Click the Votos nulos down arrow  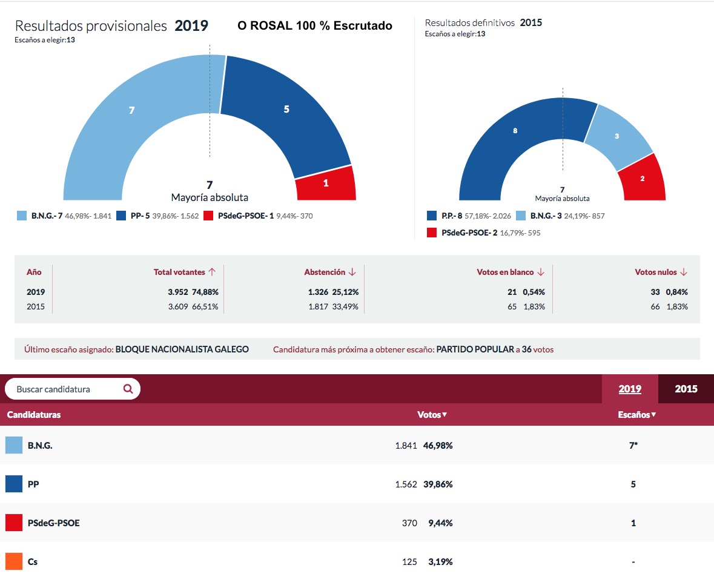(684, 272)
